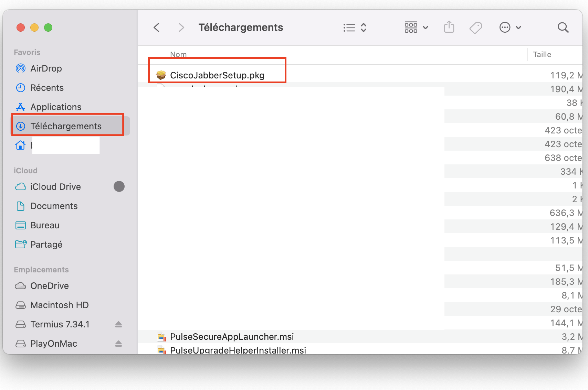
Task: Select Téléchargements in the sidebar
Action: point(66,126)
